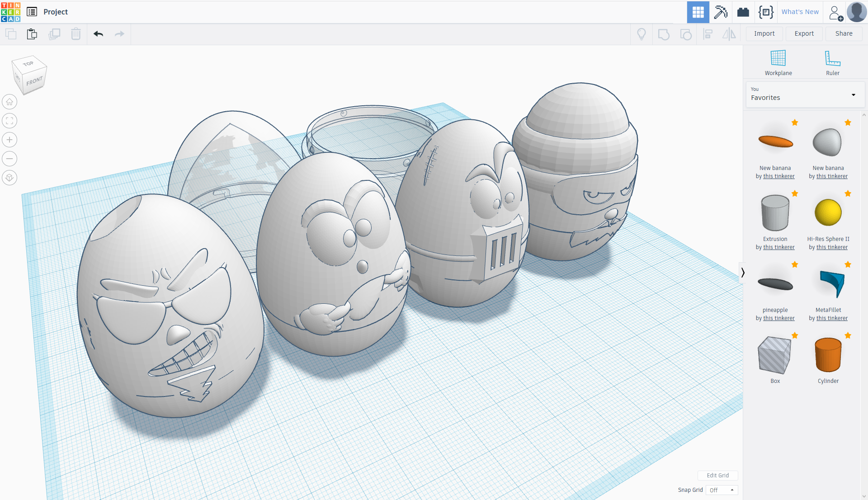
Task: Click the invite collaborator person icon
Action: (836, 13)
